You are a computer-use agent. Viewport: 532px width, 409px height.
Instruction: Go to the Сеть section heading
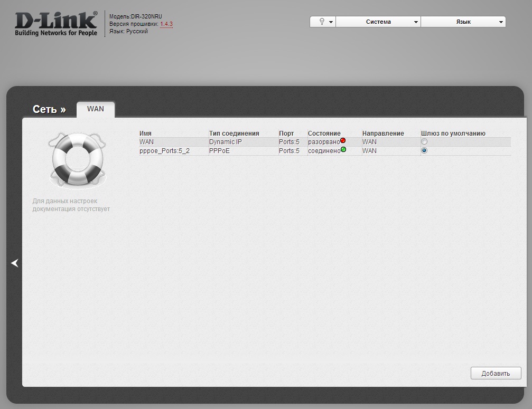[49, 109]
